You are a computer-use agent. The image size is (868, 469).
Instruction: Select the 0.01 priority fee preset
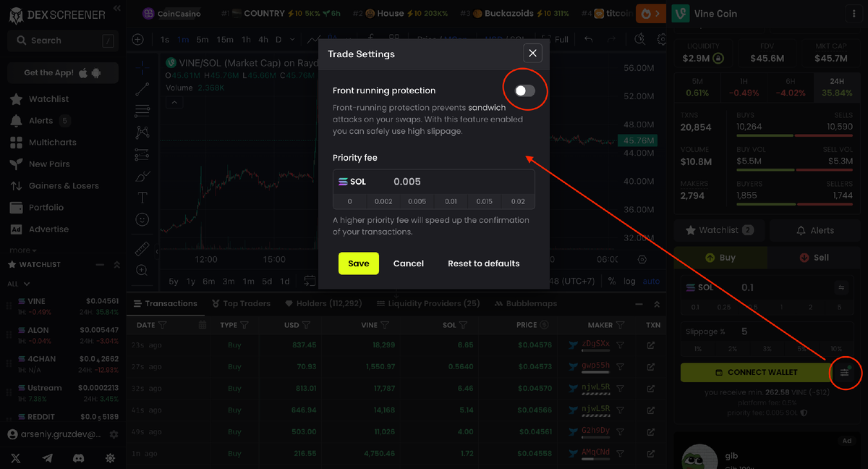451,202
